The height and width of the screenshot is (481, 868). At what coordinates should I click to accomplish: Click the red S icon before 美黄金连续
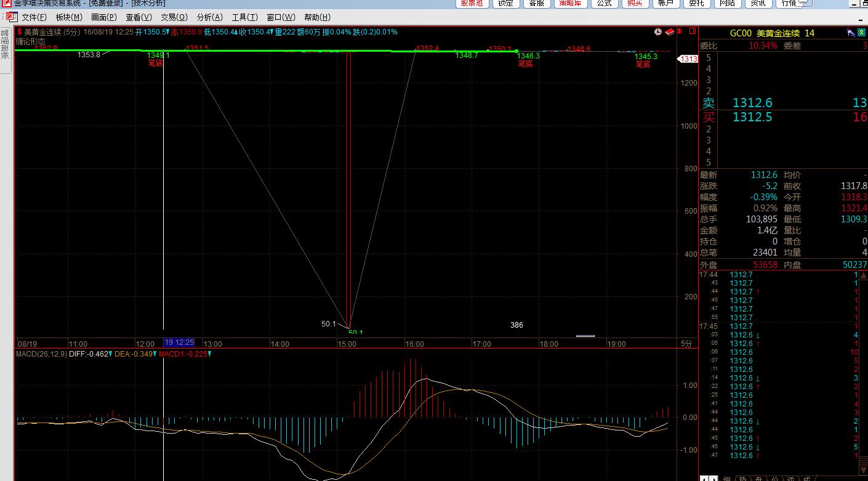tap(19, 32)
